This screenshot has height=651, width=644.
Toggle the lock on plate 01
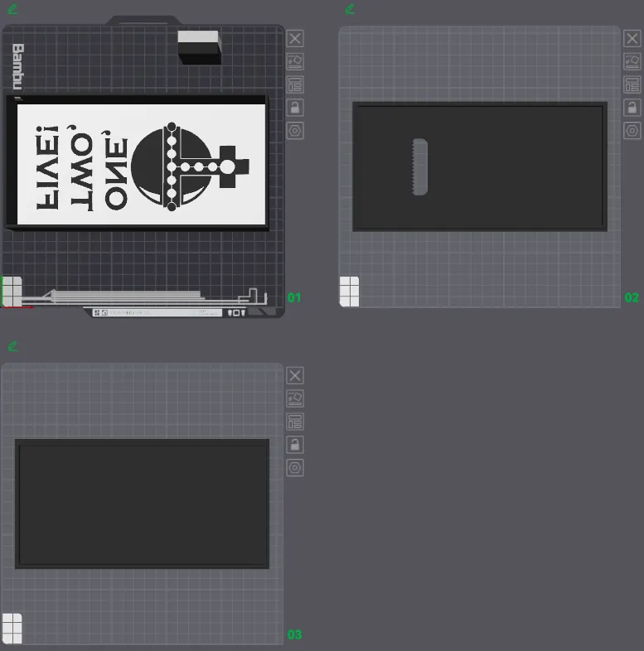[295, 108]
